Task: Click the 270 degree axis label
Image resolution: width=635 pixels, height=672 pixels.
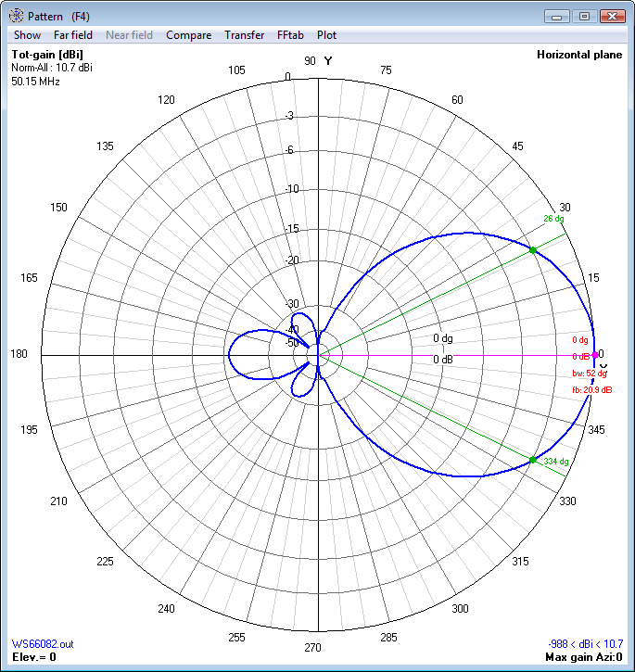Action: [x=312, y=648]
